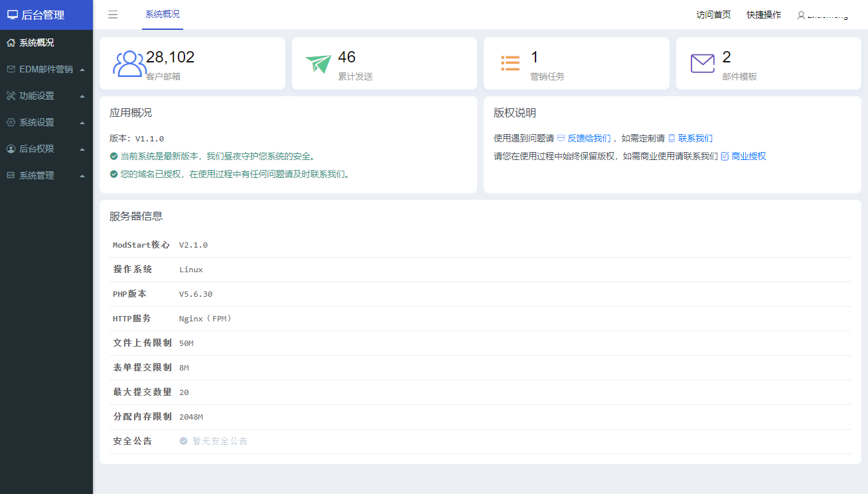Open the 快捷操作 menu
This screenshot has height=494, width=868.
pos(763,14)
